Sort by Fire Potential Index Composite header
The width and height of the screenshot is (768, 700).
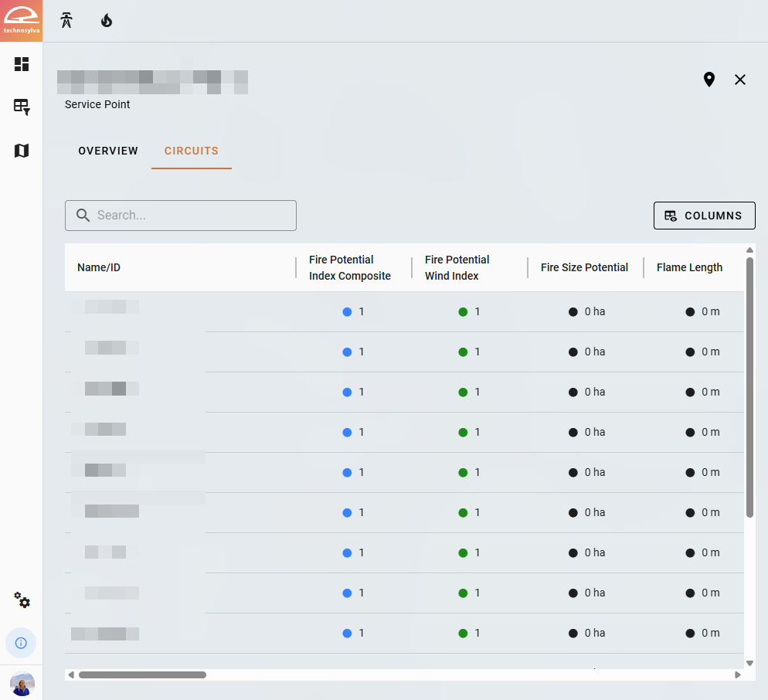pos(350,268)
